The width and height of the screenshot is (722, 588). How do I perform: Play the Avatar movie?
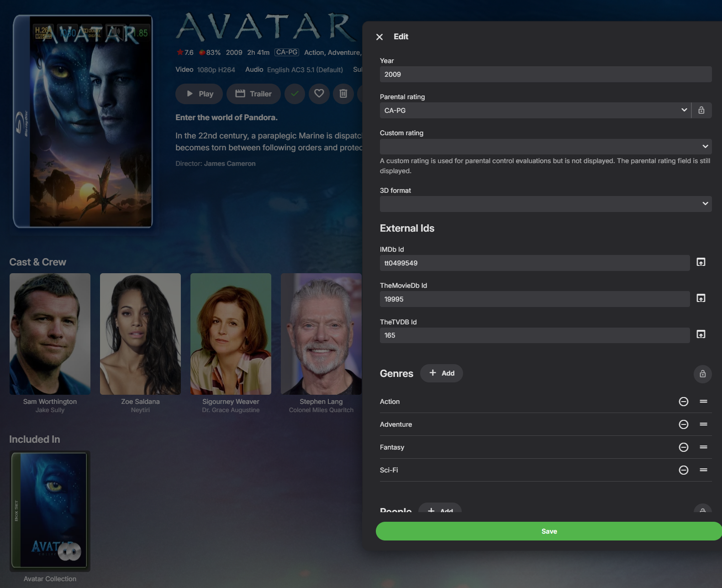click(199, 94)
